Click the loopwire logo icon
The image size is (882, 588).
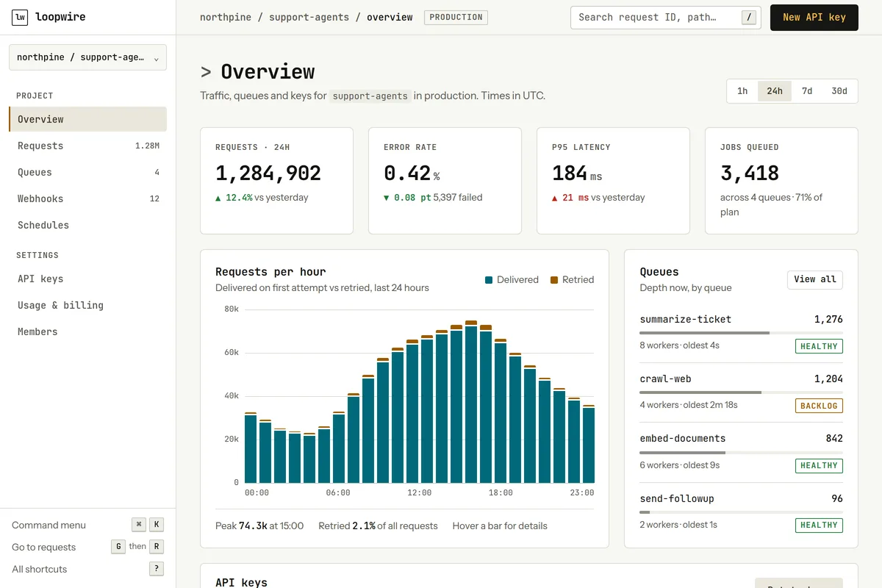click(x=21, y=17)
